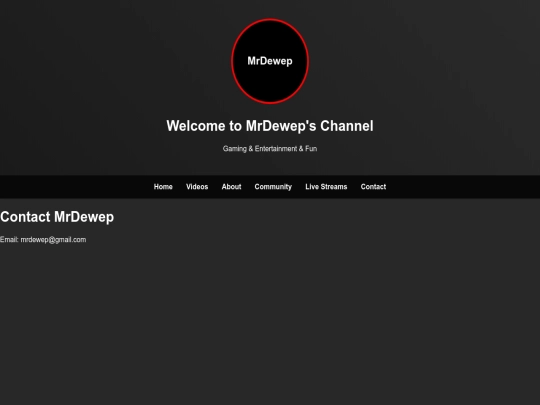Click the Gaming & Entertainment & Fun tagline
The height and width of the screenshot is (405, 540).
point(270,149)
